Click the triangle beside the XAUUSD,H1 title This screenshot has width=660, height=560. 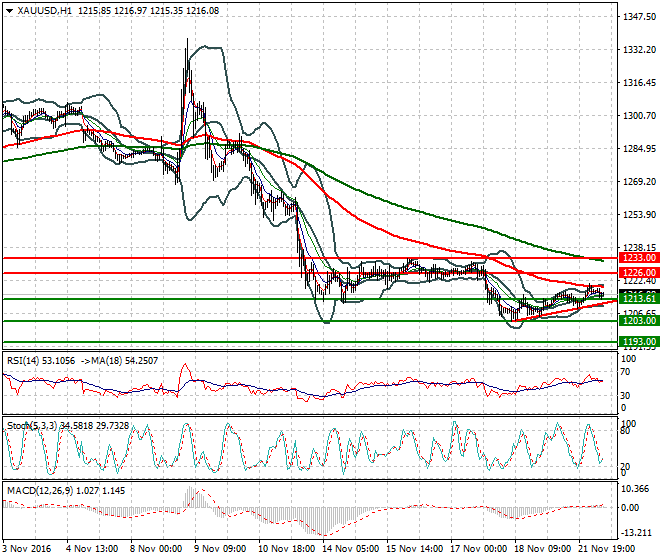coord(9,11)
